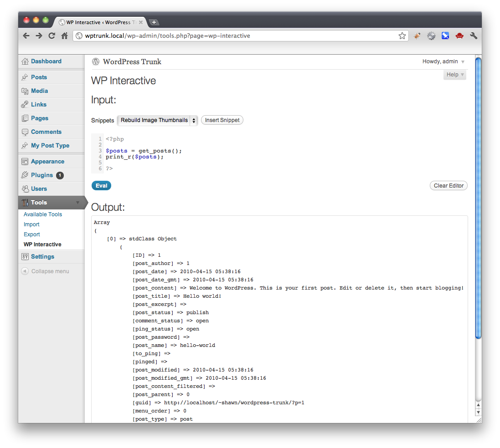Viewport: 500px width, 448px height.
Task: Click the browser Forward arrow
Action: click(x=39, y=36)
